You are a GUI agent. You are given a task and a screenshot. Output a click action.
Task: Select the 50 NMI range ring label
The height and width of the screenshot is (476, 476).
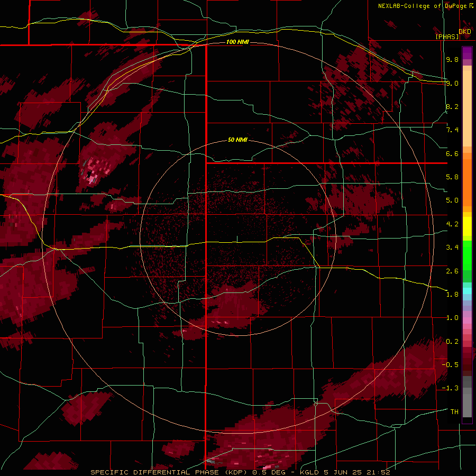pos(237,140)
